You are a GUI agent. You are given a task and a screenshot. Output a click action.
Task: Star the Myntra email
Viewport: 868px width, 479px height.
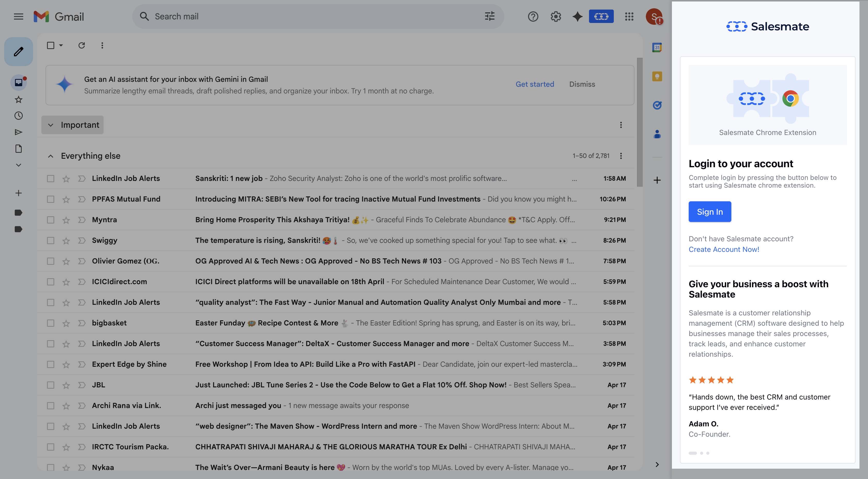66,220
